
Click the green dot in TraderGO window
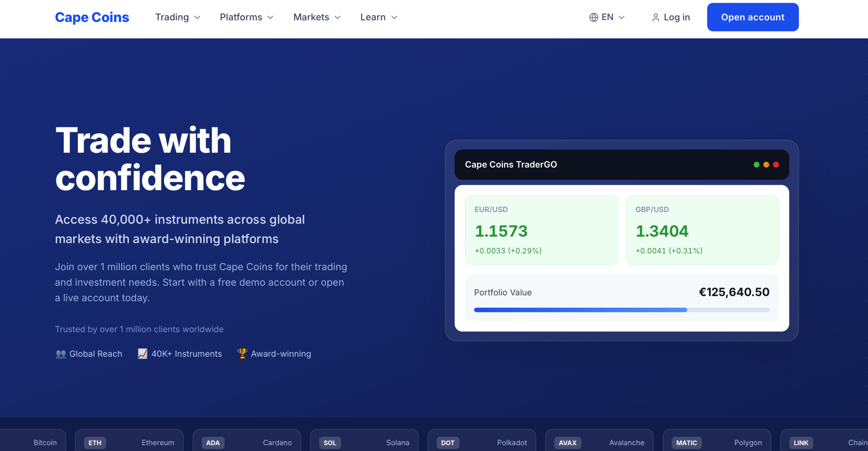(756, 164)
